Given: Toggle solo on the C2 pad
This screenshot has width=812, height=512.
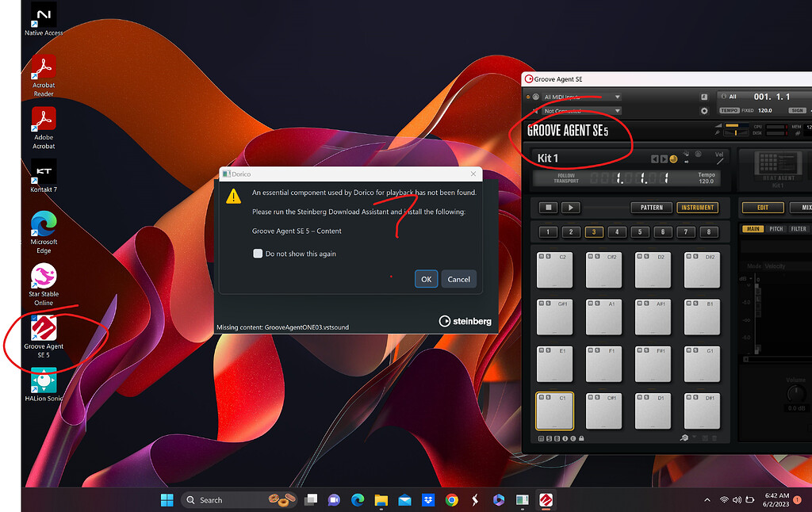Looking at the screenshot, I should tap(548, 256).
